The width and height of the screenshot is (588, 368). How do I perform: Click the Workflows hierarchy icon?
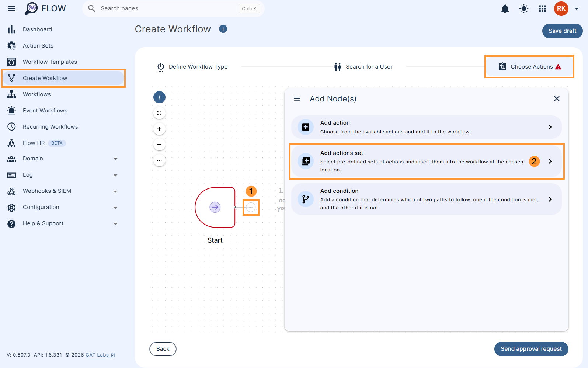(11, 94)
